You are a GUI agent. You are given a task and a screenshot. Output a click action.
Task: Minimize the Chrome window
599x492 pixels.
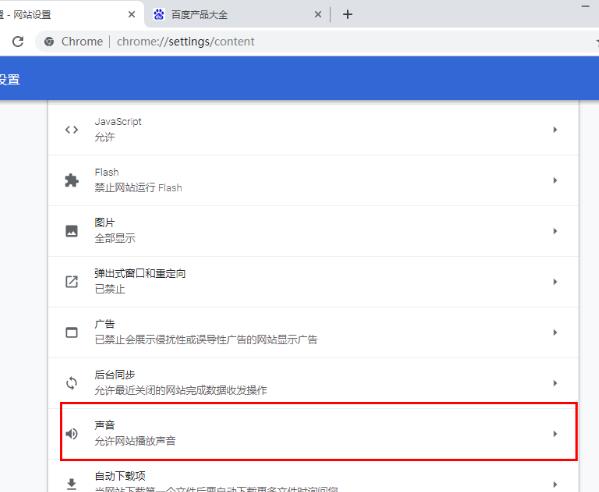(x=585, y=6)
